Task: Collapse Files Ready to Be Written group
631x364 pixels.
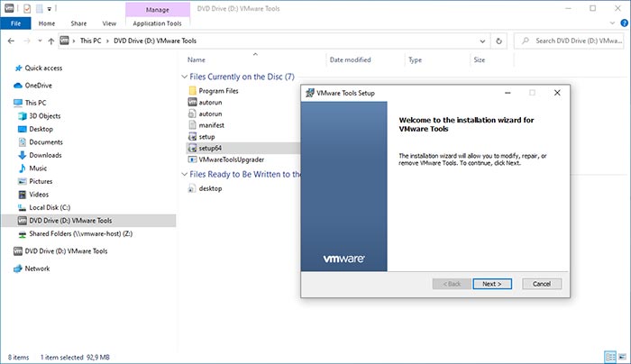Action: pyautogui.click(x=184, y=174)
